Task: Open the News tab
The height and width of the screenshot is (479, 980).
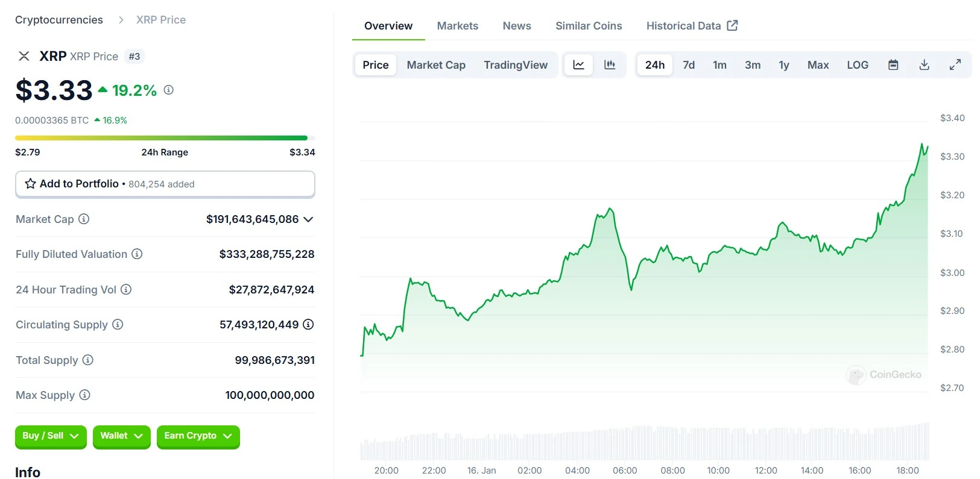Action: pyautogui.click(x=517, y=26)
